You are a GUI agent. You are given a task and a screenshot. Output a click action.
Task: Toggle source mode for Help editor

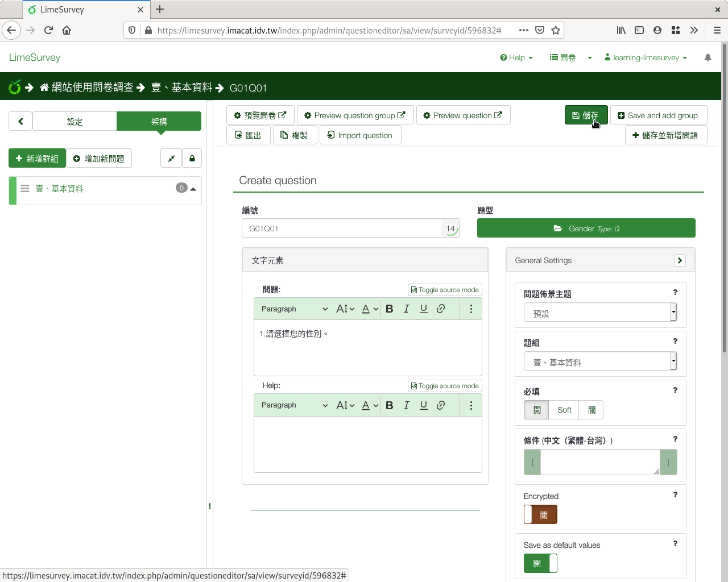pos(445,386)
